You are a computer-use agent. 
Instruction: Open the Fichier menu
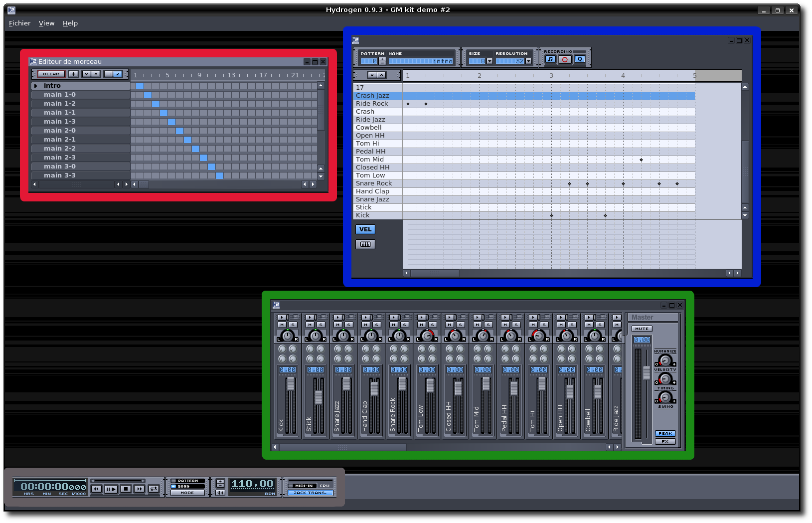point(19,23)
